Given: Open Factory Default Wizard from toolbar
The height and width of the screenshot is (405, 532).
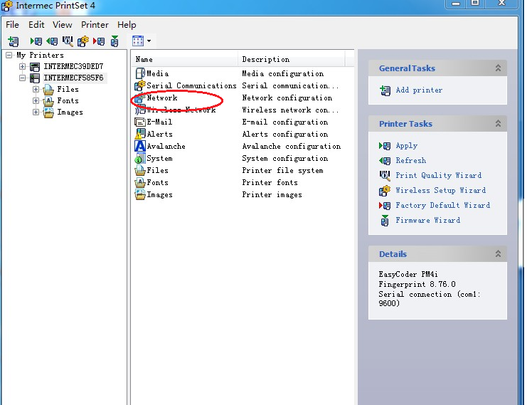Looking at the screenshot, I should 99,41.
